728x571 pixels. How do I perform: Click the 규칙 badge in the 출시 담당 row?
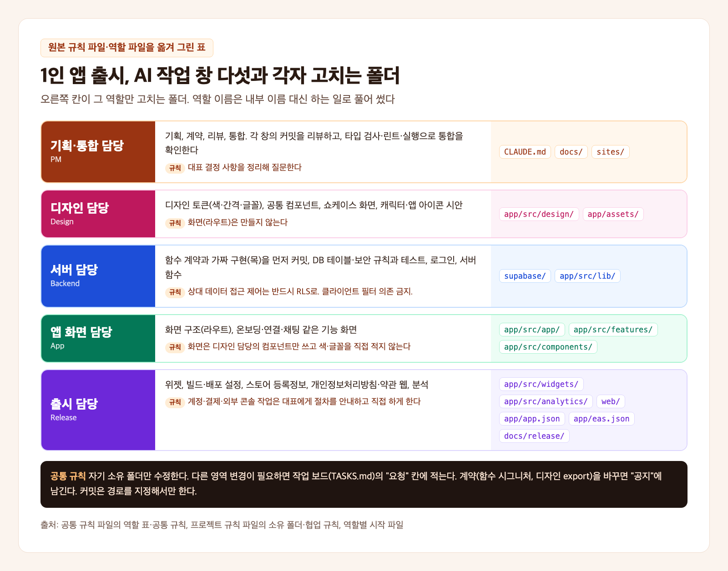175,402
